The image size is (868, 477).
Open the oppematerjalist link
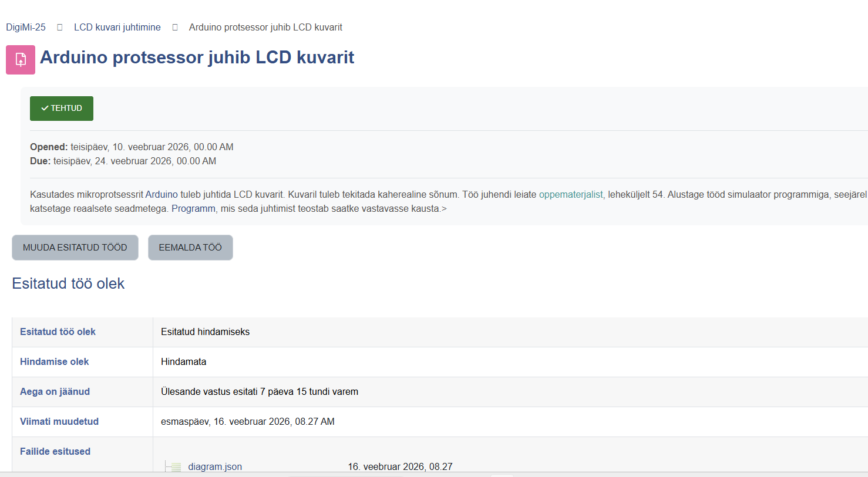point(571,195)
